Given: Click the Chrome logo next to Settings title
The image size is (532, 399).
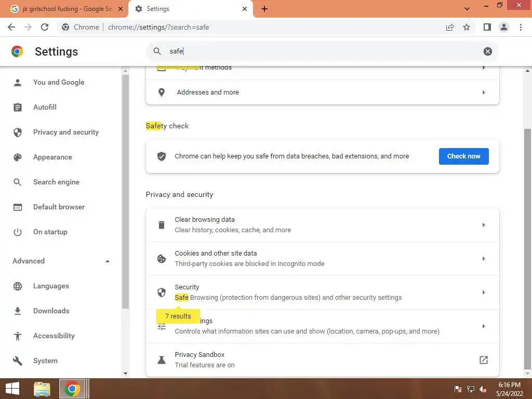Looking at the screenshot, I should [x=17, y=51].
